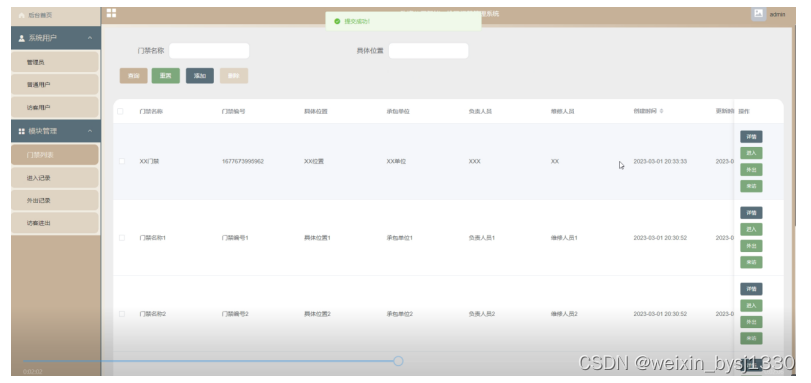The width and height of the screenshot is (811, 383).
Task: Click 进入 button for 门禁名称2 row
Action: (x=751, y=305)
